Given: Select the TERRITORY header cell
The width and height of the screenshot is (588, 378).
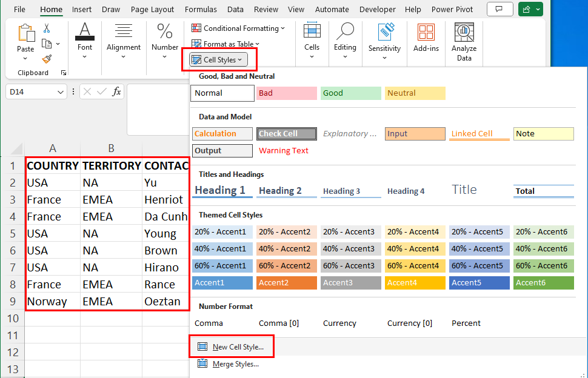Looking at the screenshot, I should 112,165.
